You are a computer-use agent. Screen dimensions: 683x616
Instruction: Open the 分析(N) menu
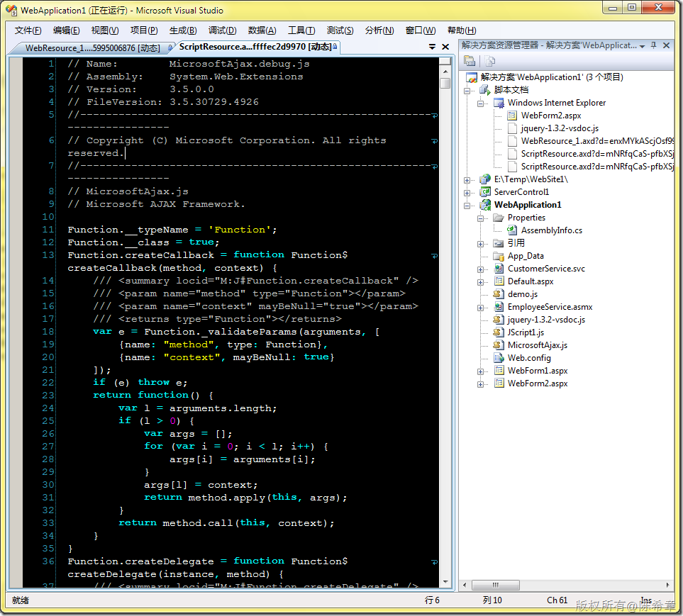click(379, 30)
